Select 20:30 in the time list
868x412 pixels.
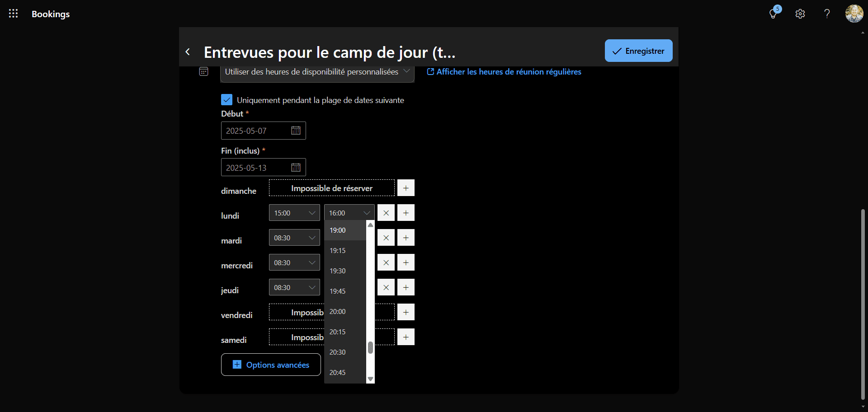click(x=345, y=352)
